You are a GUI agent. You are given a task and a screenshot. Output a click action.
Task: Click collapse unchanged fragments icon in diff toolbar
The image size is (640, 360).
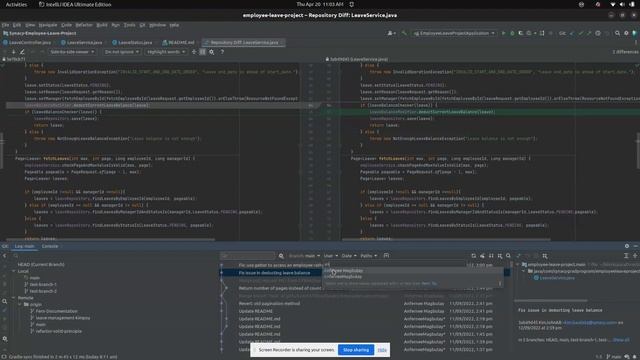pyautogui.click(x=194, y=52)
